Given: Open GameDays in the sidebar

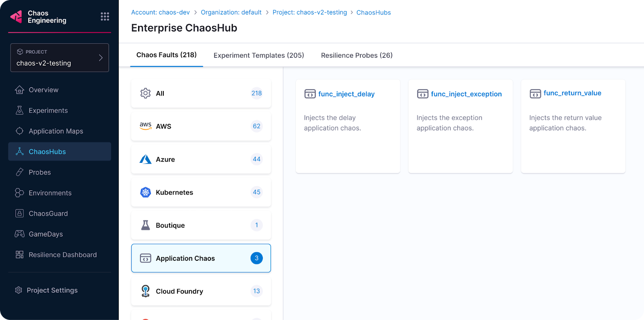Looking at the screenshot, I should point(60,234).
